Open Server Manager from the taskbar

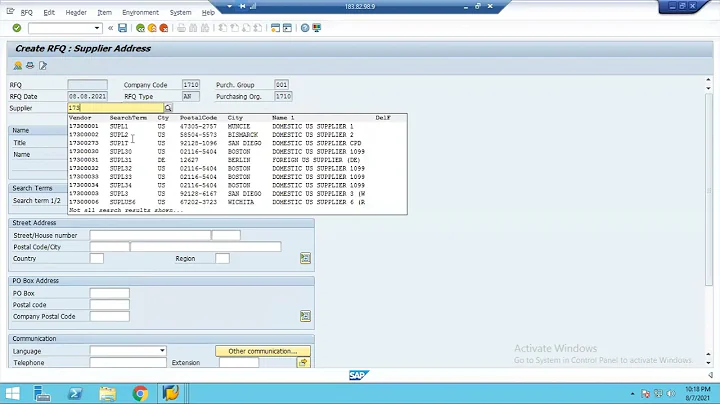42,393
